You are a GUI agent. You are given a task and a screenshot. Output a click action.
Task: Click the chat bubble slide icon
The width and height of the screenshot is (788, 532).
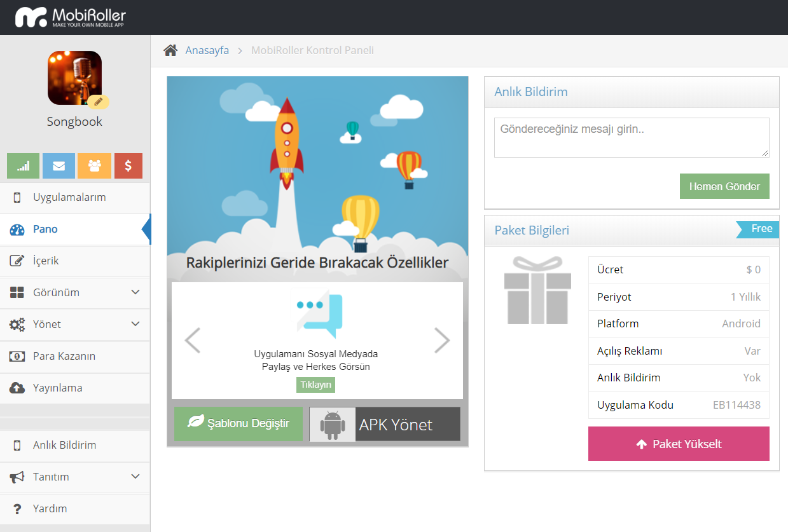coord(320,314)
